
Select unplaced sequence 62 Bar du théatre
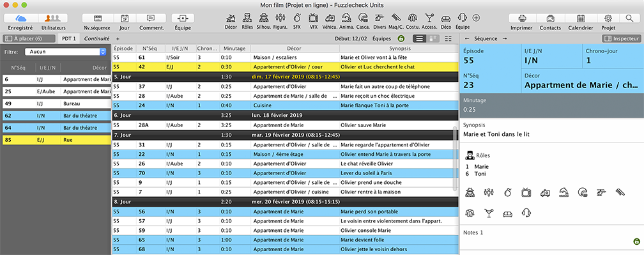pos(57,116)
